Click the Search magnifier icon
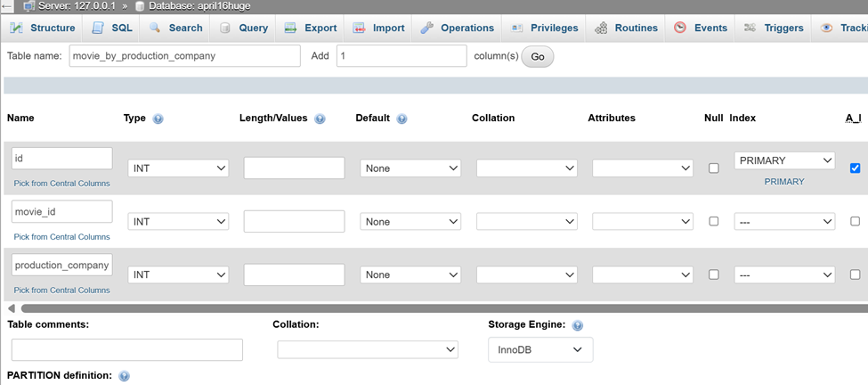The width and height of the screenshot is (868, 385). coord(155,28)
